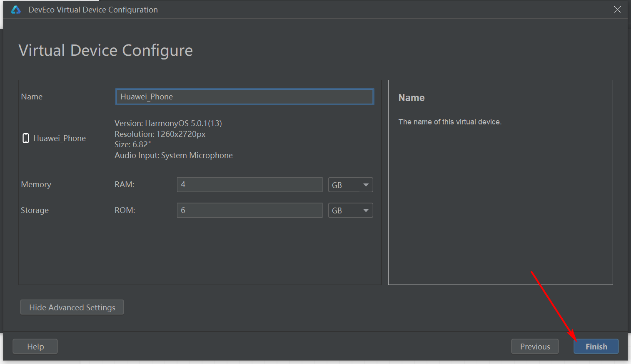This screenshot has width=631, height=364.
Task: Click the DevEco logo icon in title bar
Action: [16, 10]
